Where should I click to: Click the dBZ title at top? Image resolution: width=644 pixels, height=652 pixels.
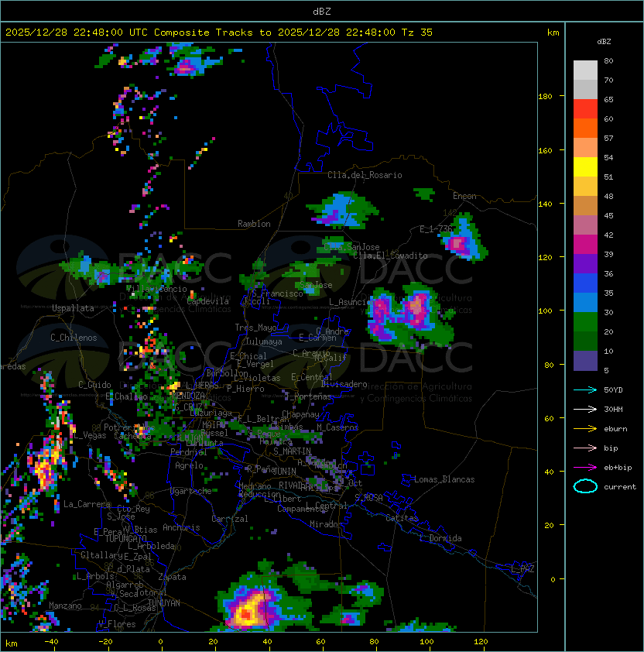pyautogui.click(x=322, y=11)
